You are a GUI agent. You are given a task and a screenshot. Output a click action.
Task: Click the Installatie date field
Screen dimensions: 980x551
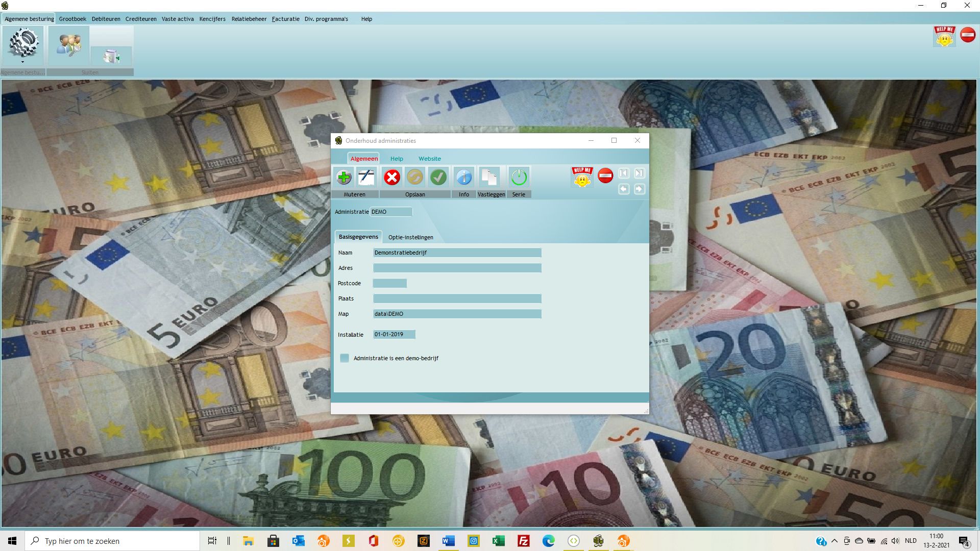pos(394,334)
